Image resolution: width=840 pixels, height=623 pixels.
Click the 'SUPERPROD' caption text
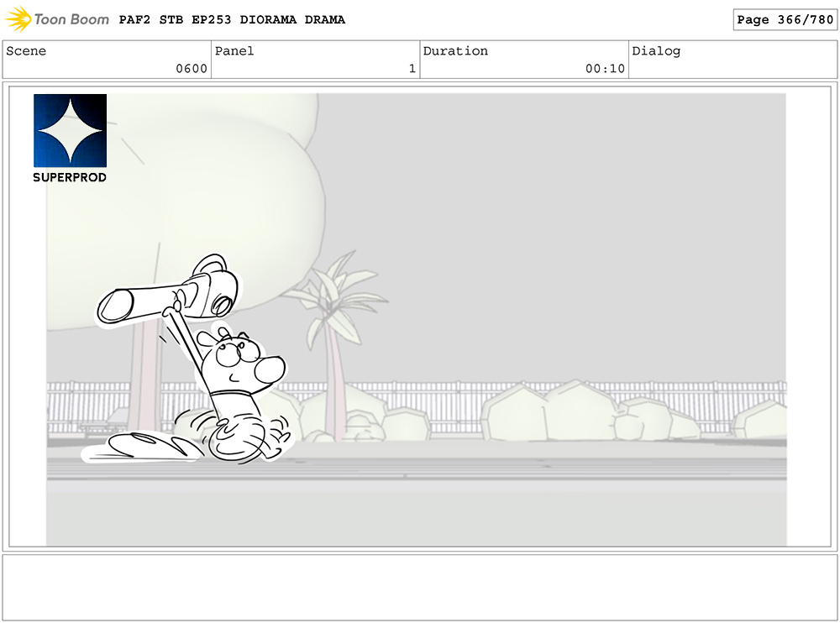(70, 177)
